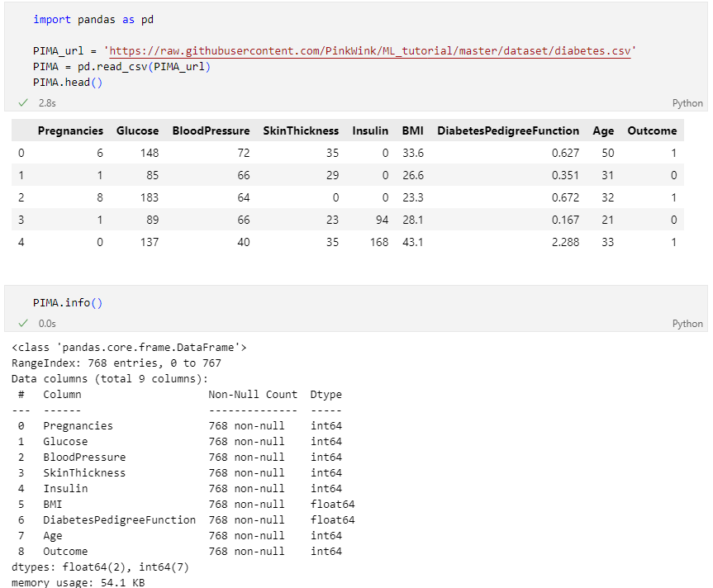Screen dimensions: 713x588
Task: Click the SkinThickness row in info output
Action: [180, 473]
